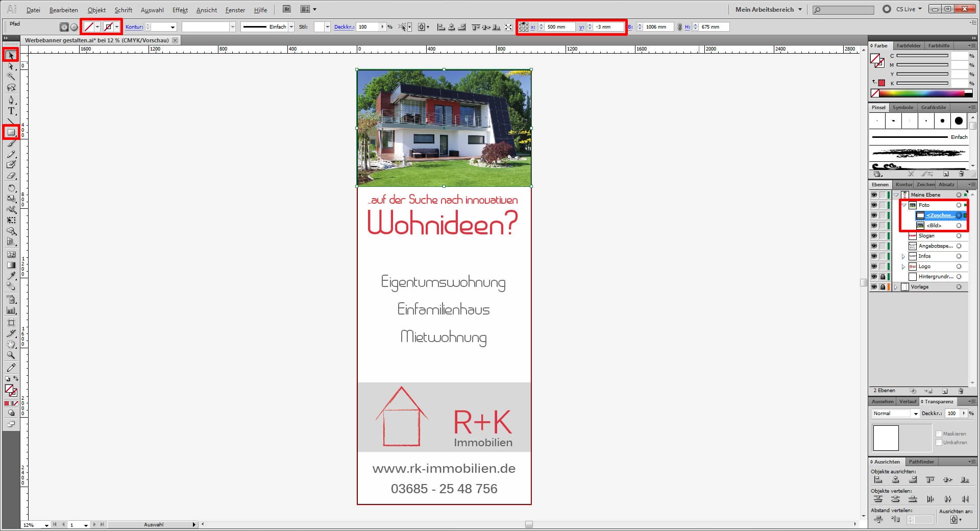Image resolution: width=980 pixels, height=531 pixels.
Task: Click the Mein Arbeitsbereich workspace switcher
Action: (766, 9)
